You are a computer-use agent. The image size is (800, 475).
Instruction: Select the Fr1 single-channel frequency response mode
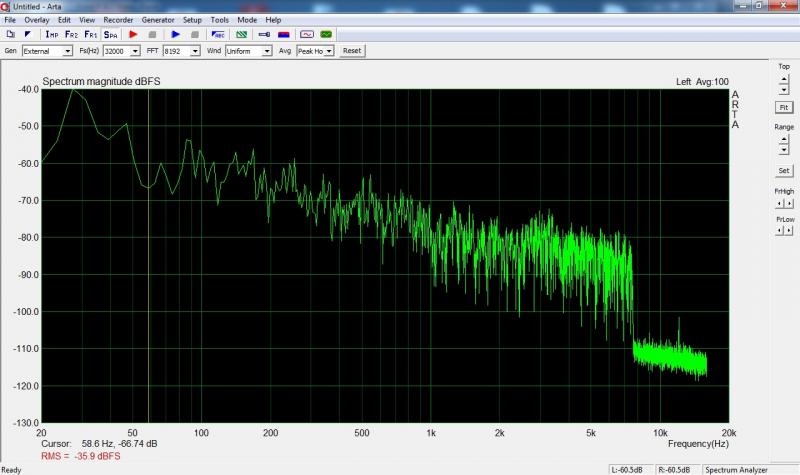(90, 34)
